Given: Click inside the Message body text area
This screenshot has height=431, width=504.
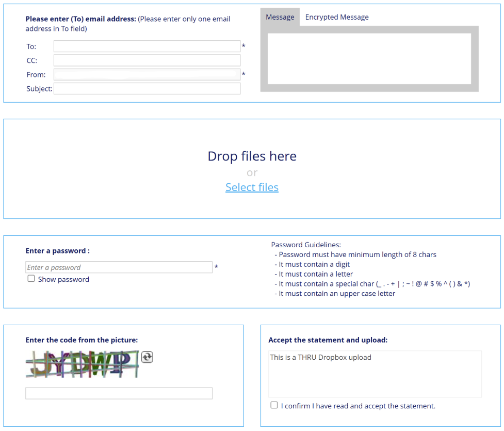Looking at the screenshot, I should 369,59.
